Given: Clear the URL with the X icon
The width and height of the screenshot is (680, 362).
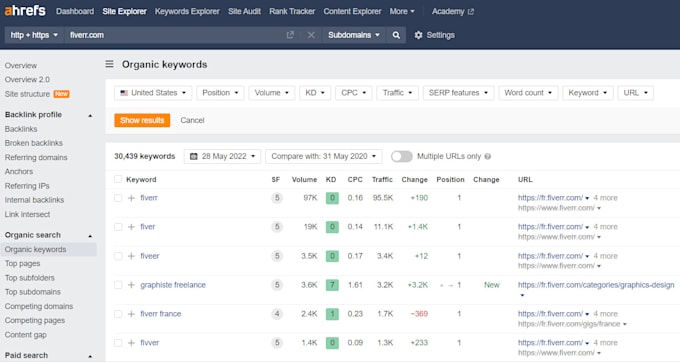Looking at the screenshot, I should [311, 35].
